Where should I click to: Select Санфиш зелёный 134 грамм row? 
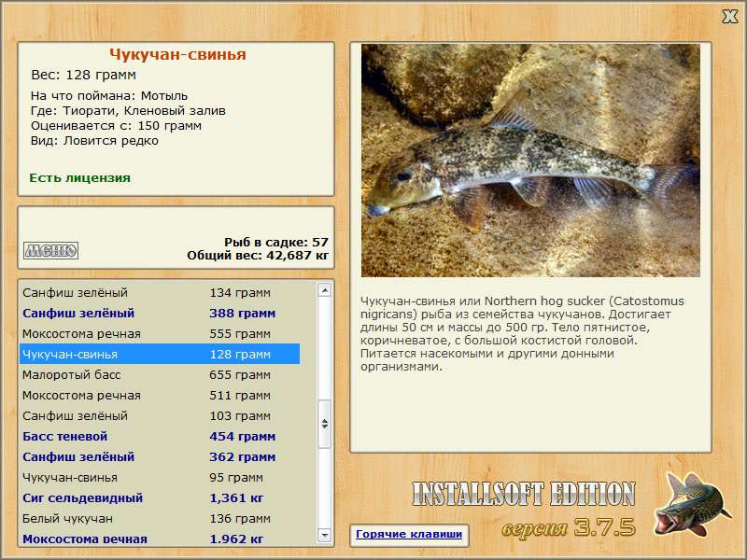click(160, 292)
